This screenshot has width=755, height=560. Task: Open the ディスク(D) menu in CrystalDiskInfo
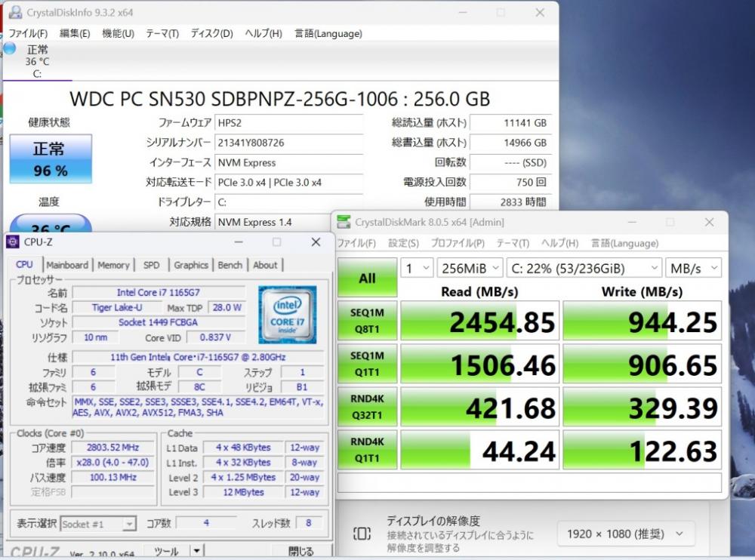click(x=212, y=34)
